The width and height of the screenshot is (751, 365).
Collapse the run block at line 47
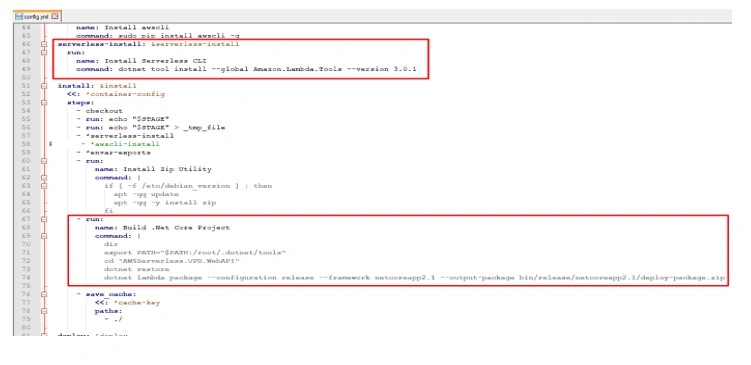[44, 53]
